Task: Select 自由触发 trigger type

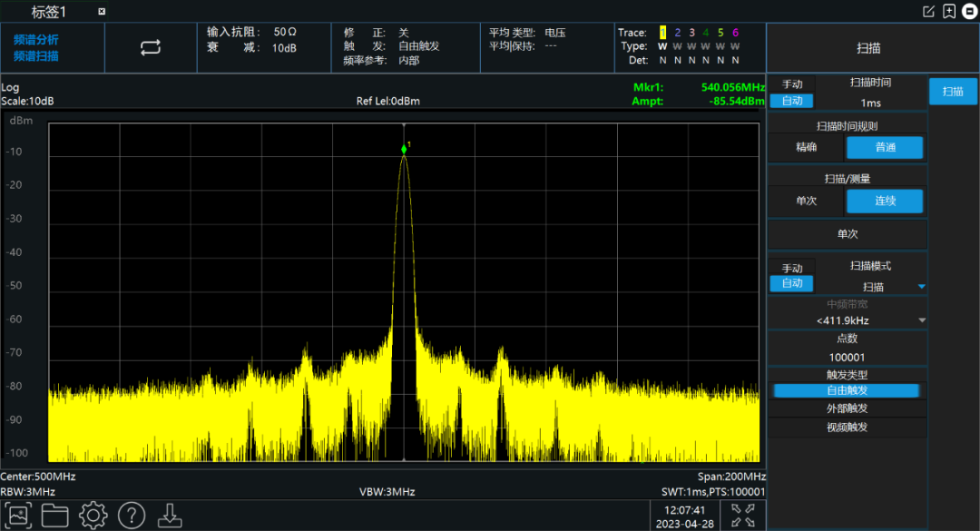Action: (x=847, y=390)
